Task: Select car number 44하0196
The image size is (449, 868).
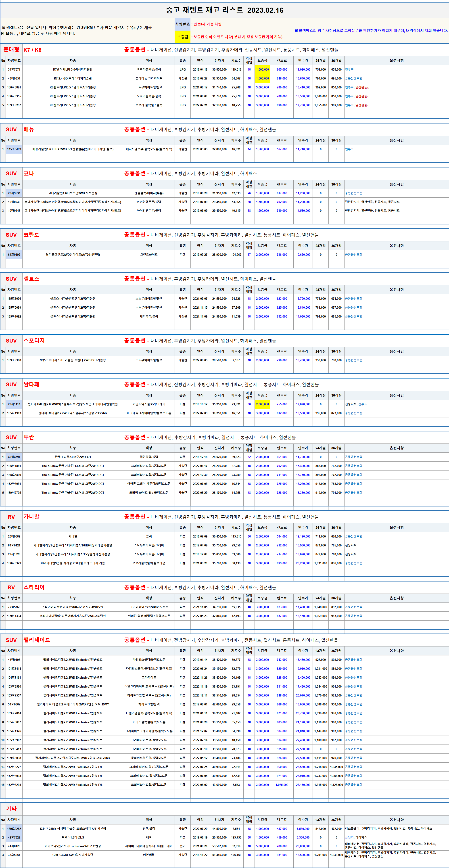Action: 14,660
